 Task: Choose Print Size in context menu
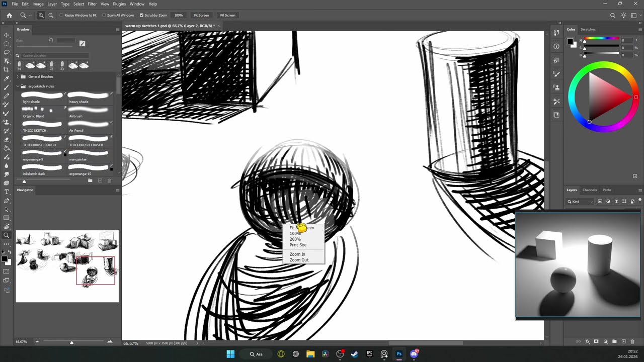click(x=298, y=245)
